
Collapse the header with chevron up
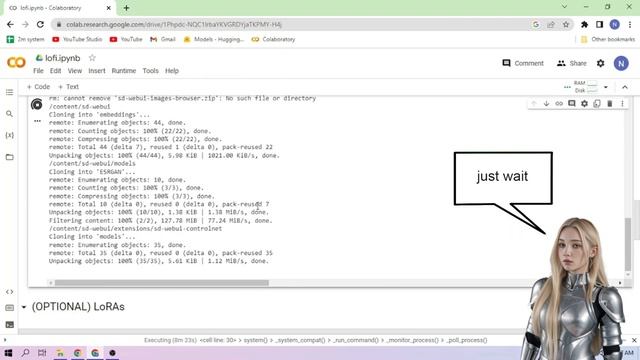tap(624, 87)
